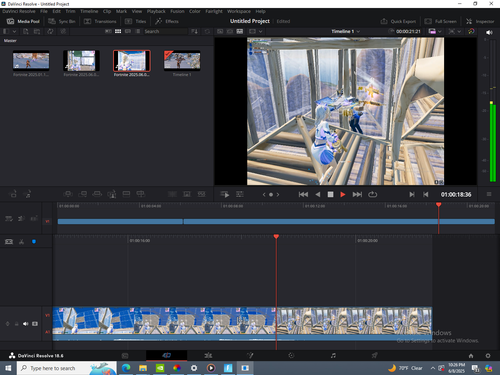Toggle the timeline snapping icon
This screenshot has height=375, width=500.
coord(34,242)
